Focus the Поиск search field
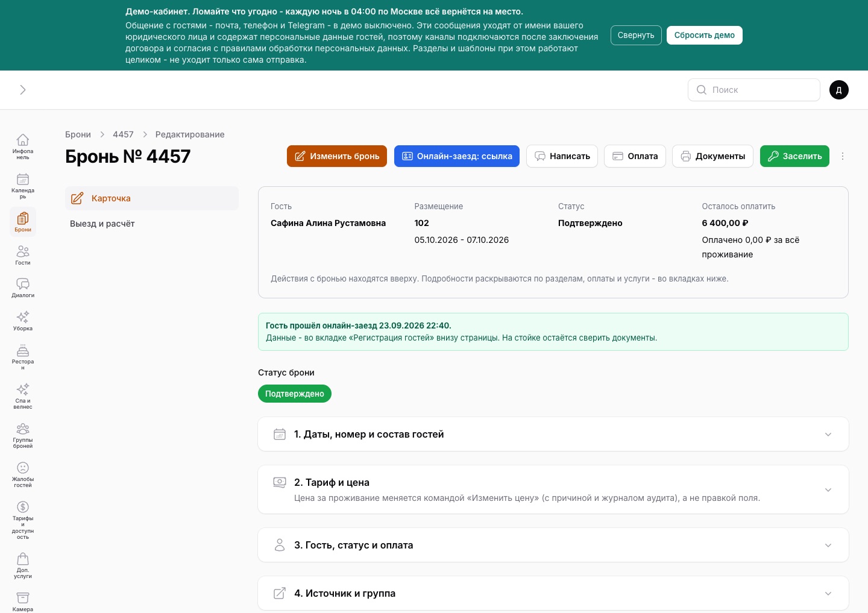The width and height of the screenshot is (868, 613). [754, 90]
